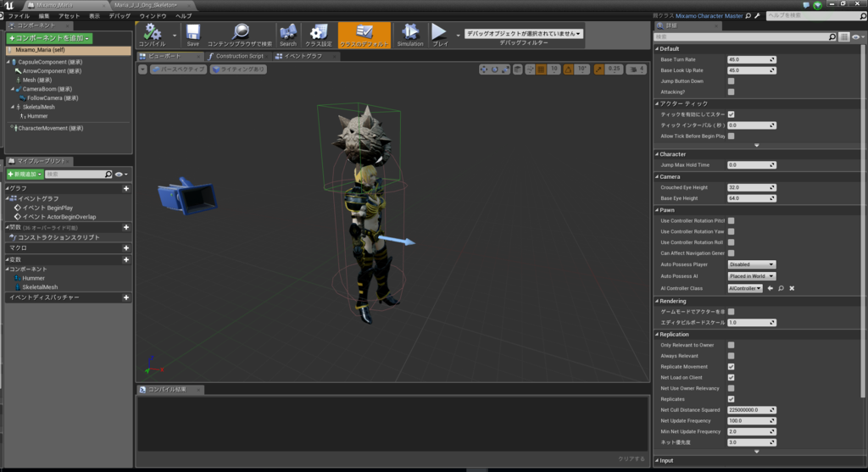Click the クラスのデフォルト (Class Defaults) icon
This screenshot has width=868, height=472.
click(x=364, y=33)
